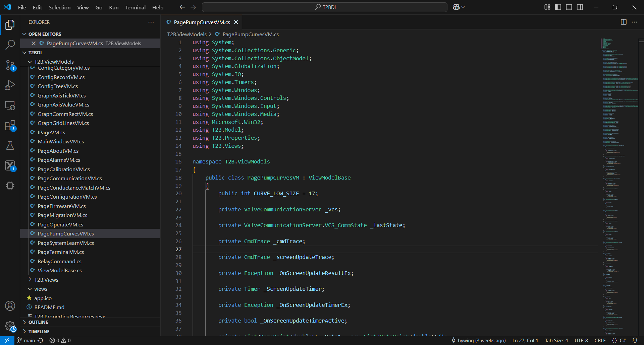This screenshot has width=644, height=345.
Task: Open the Accounts icon menu
Action: point(10,306)
